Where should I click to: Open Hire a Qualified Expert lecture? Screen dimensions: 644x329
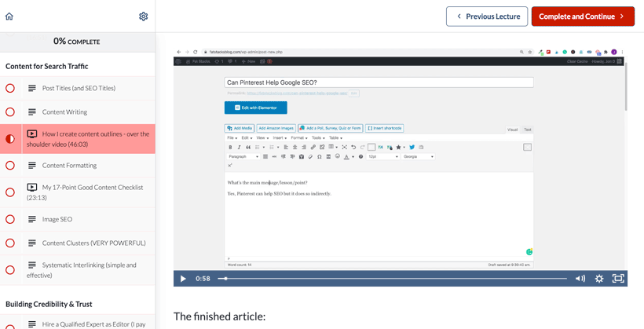point(94,324)
